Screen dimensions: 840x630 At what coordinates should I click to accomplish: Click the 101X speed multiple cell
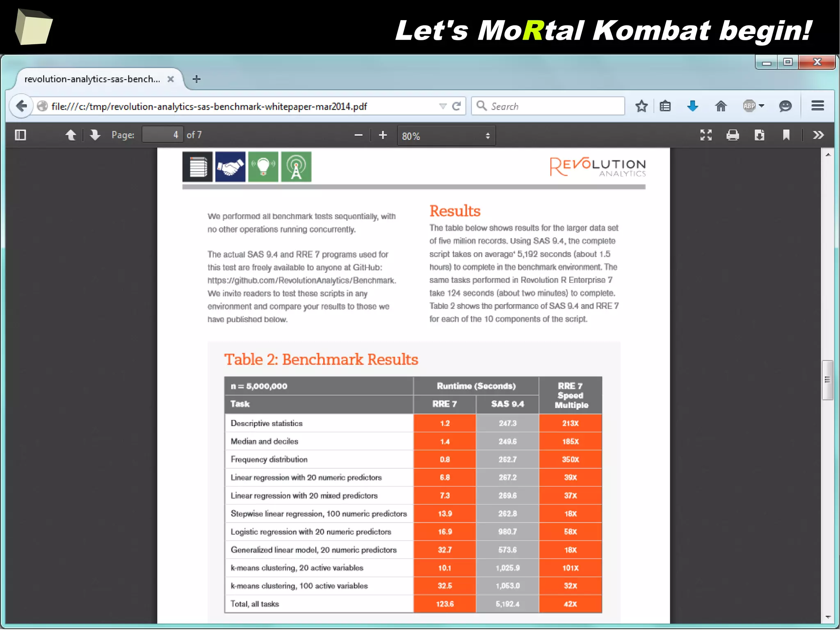(x=570, y=568)
